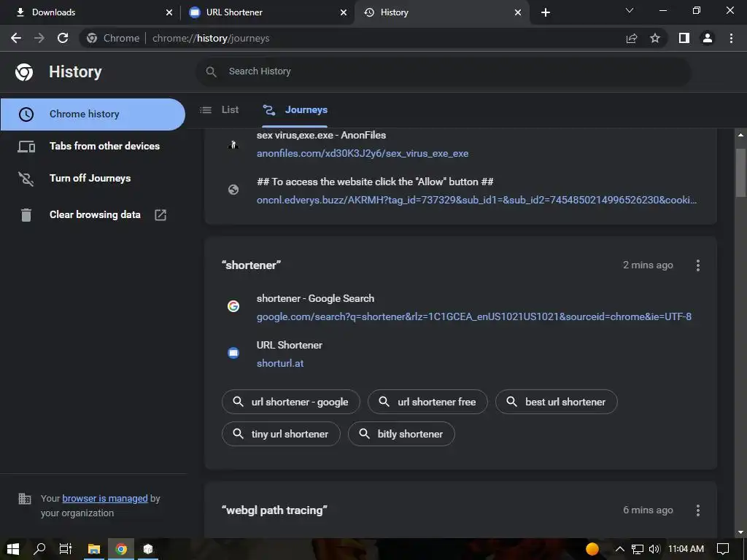Open the oncnl.edverys.buzz link
747x560 pixels.
click(x=476, y=200)
